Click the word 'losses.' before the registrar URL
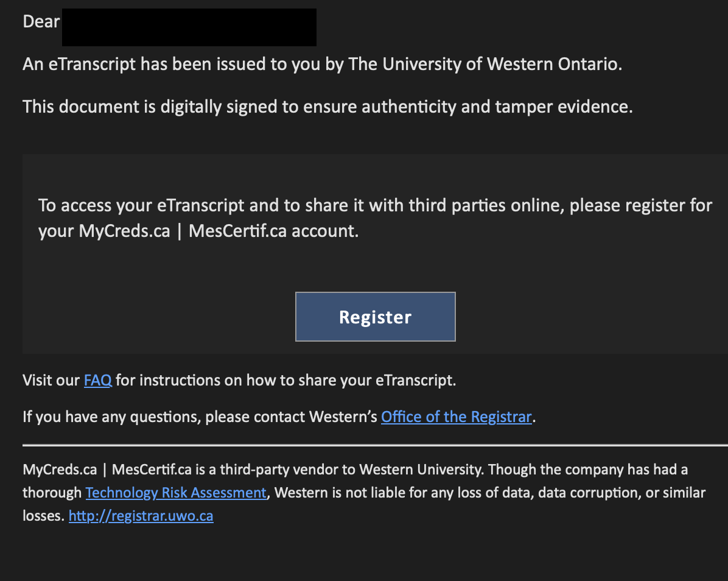The height and width of the screenshot is (581, 728). point(44,516)
